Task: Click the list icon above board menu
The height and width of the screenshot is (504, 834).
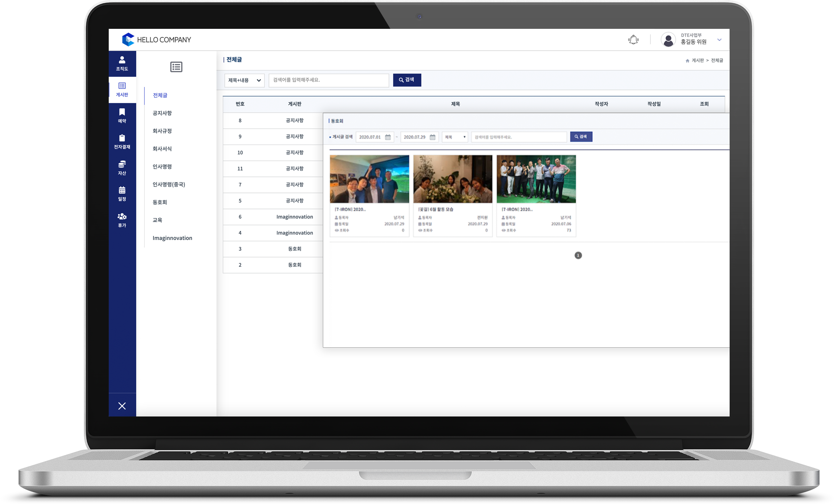Action: pyautogui.click(x=176, y=67)
